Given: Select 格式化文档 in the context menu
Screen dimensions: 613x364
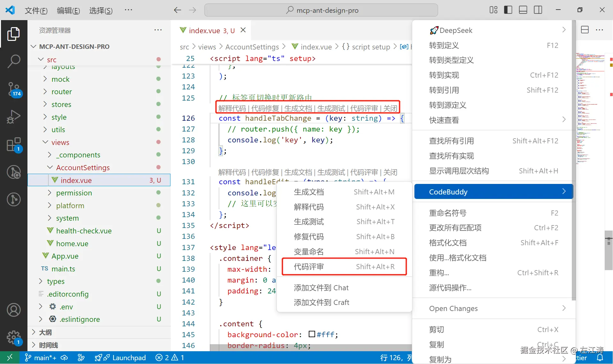Looking at the screenshot, I should 448,243.
